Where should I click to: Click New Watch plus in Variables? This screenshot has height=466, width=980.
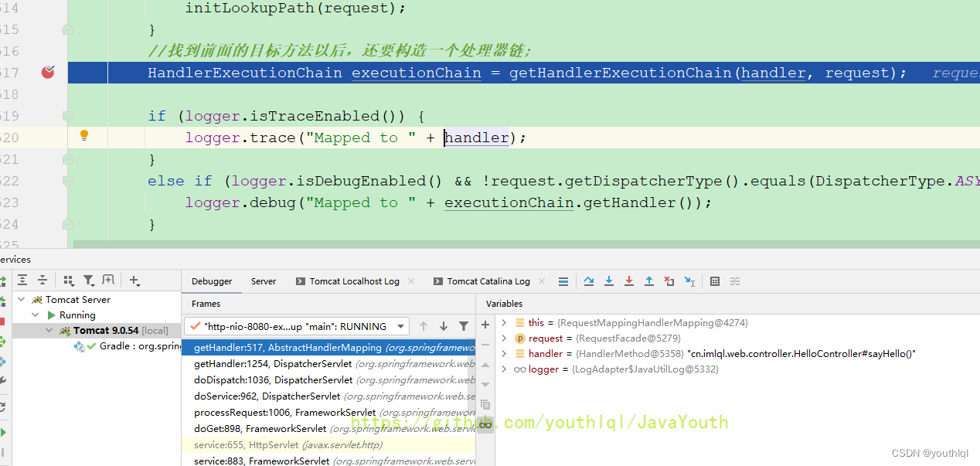click(485, 325)
